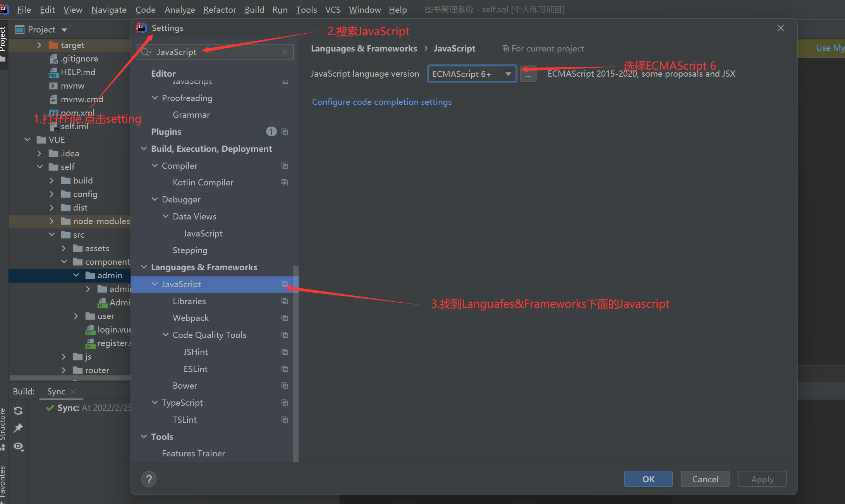This screenshot has width=845, height=504.
Task: Collapse the Proofreading section
Action: pyautogui.click(x=155, y=98)
